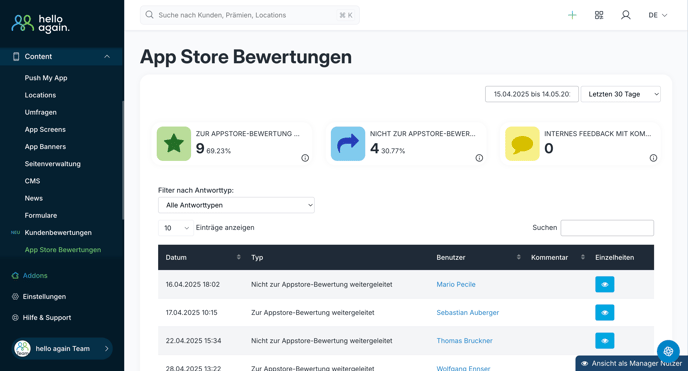Open the user profile icon
This screenshot has height=371, width=688.
(x=626, y=15)
